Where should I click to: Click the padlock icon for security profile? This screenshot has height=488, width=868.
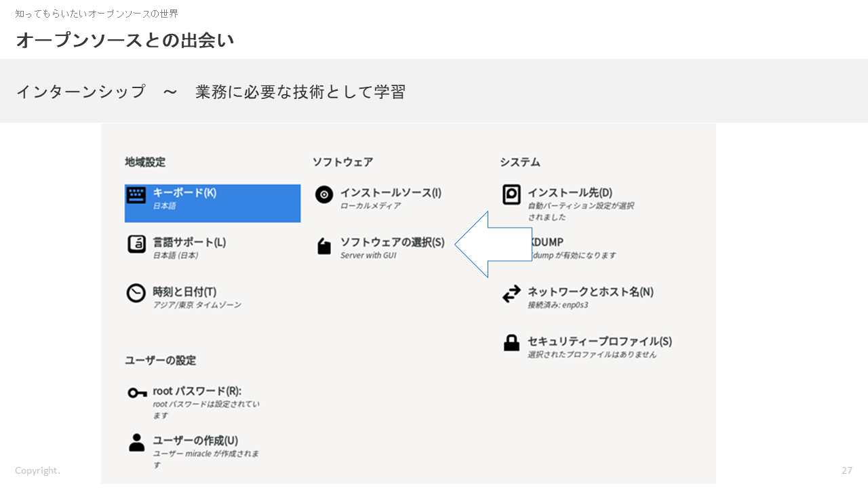click(511, 343)
